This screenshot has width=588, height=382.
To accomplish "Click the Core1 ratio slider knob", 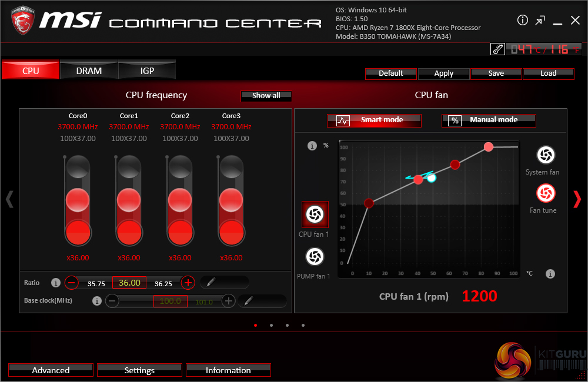I will [129, 200].
